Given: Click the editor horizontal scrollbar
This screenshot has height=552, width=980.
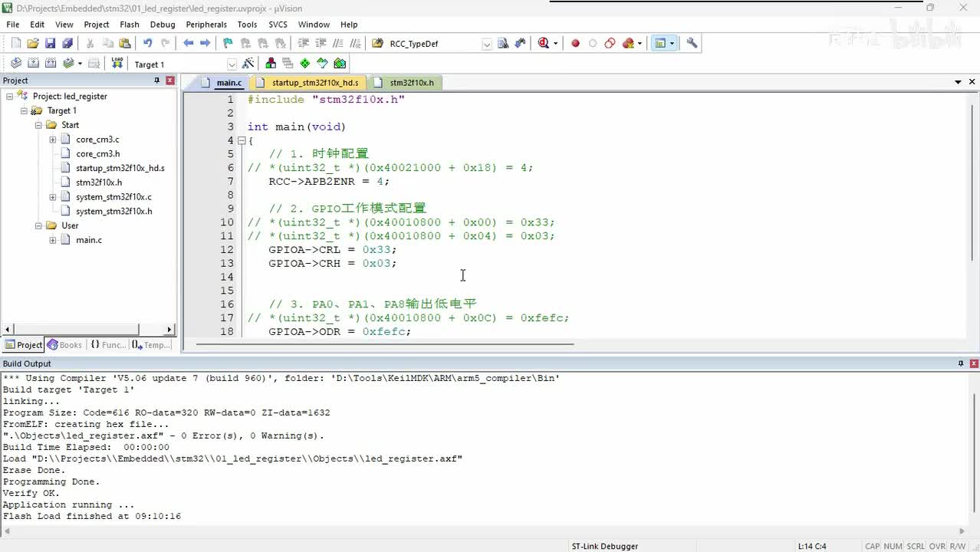Looking at the screenshot, I should pyautogui.click(x=385, y=344).
